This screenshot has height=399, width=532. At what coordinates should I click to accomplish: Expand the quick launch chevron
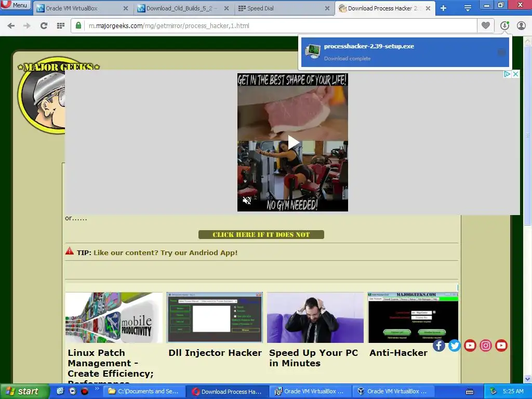[97, 389]
